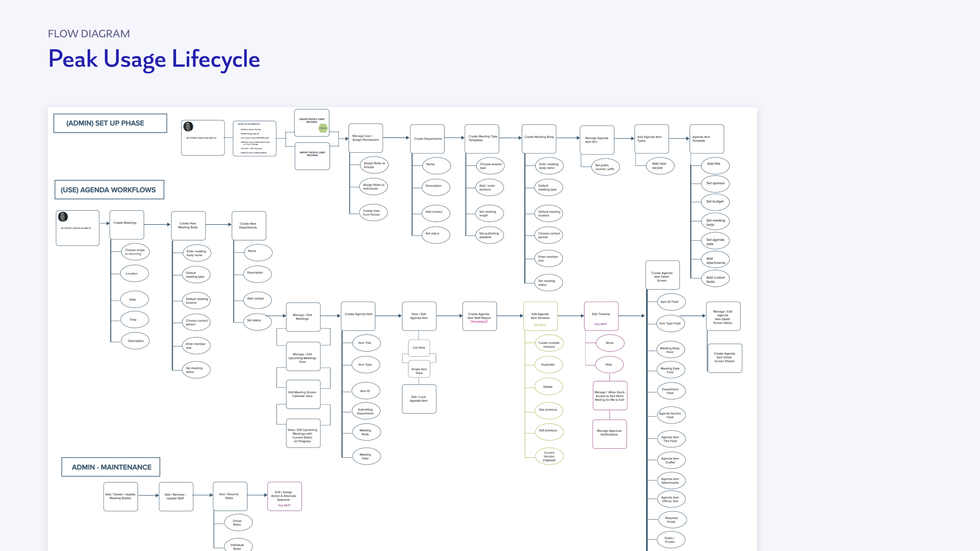Open the Edit / Lock Agenda Item box

click(x=419, y=399)
